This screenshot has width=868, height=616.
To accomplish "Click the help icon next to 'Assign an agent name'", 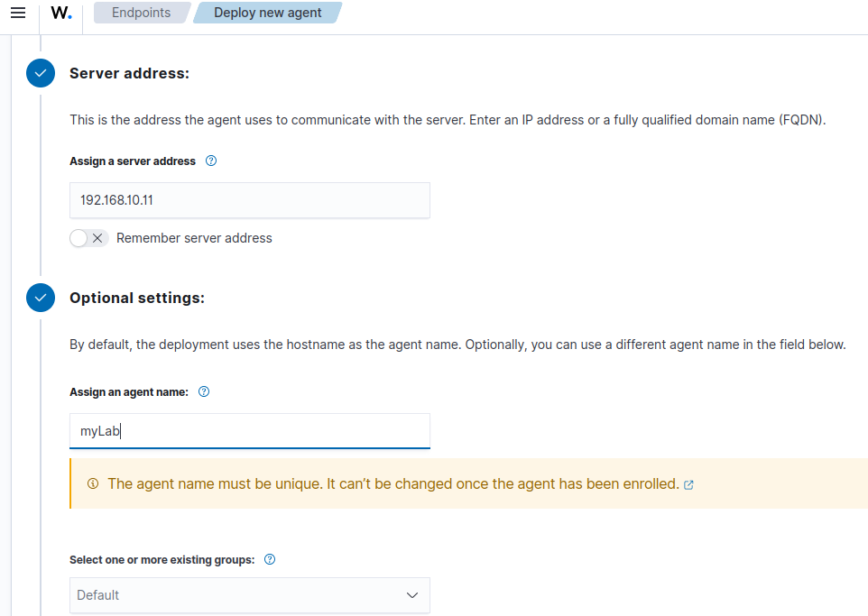I will point(204,391).
